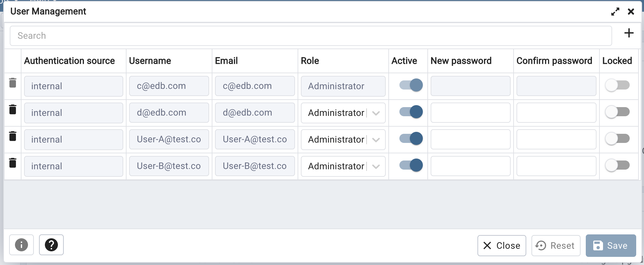Click the Authentication source column header
Viewport: 644px width, 265px height.
pyautogui.click(x=69, y=61)
